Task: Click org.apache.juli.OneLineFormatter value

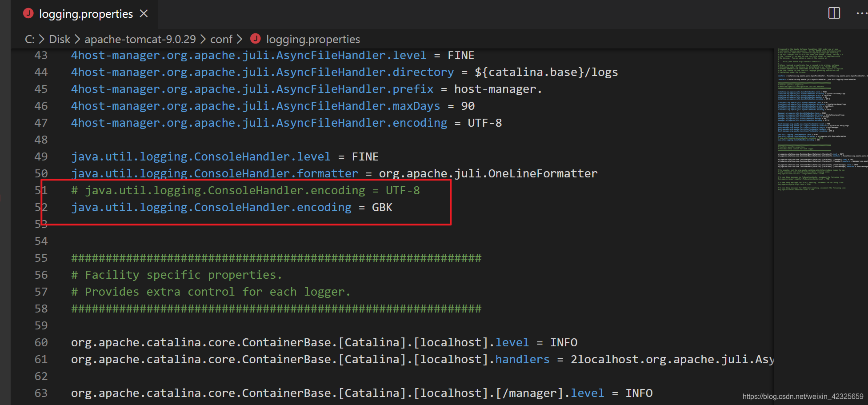Action: (488, 174)
